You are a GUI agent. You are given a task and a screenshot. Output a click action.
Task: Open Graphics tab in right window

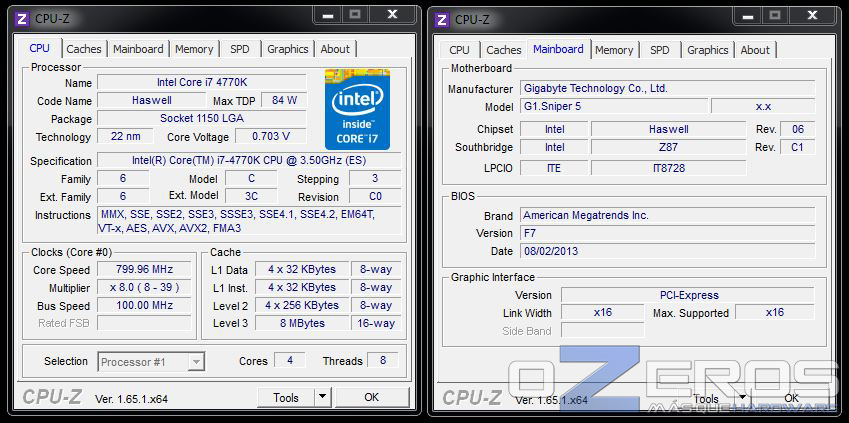(x=708, y=50)
